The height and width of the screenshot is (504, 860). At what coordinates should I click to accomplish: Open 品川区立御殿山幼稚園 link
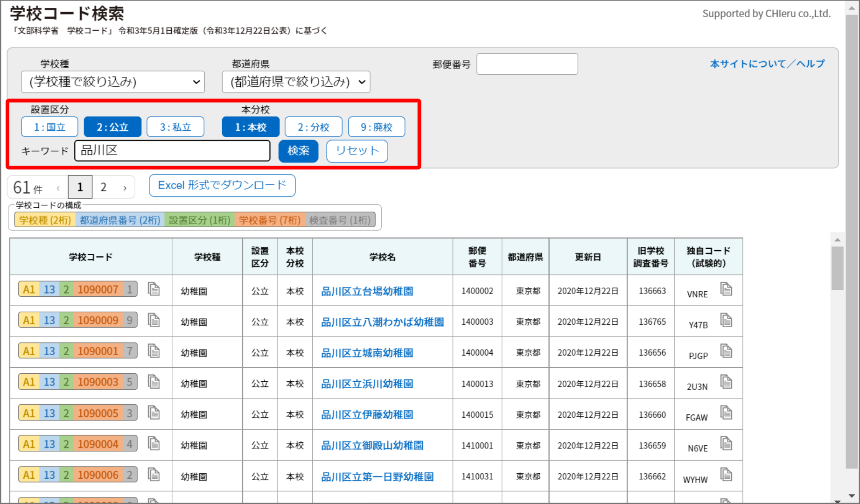point(372,445)
